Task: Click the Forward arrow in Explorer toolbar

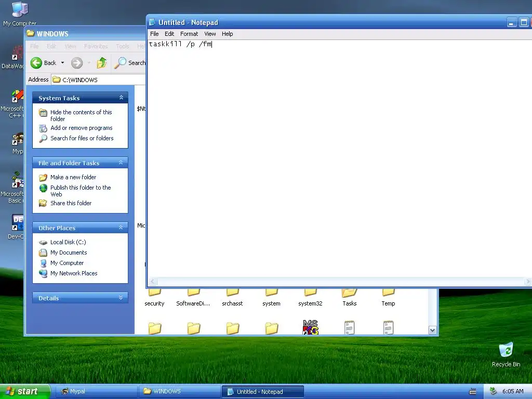Action: click(77, 63)
